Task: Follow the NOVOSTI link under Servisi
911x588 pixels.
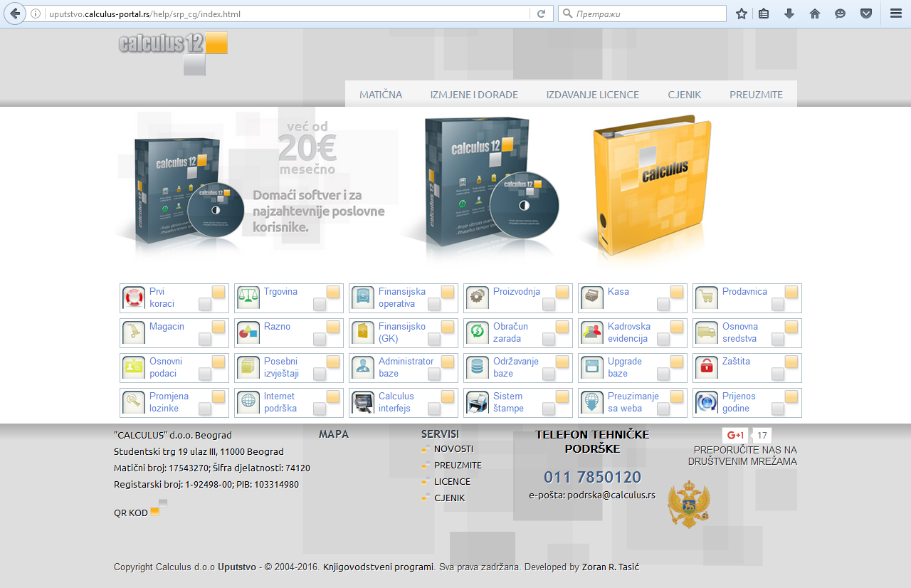Action: point(453,449)
